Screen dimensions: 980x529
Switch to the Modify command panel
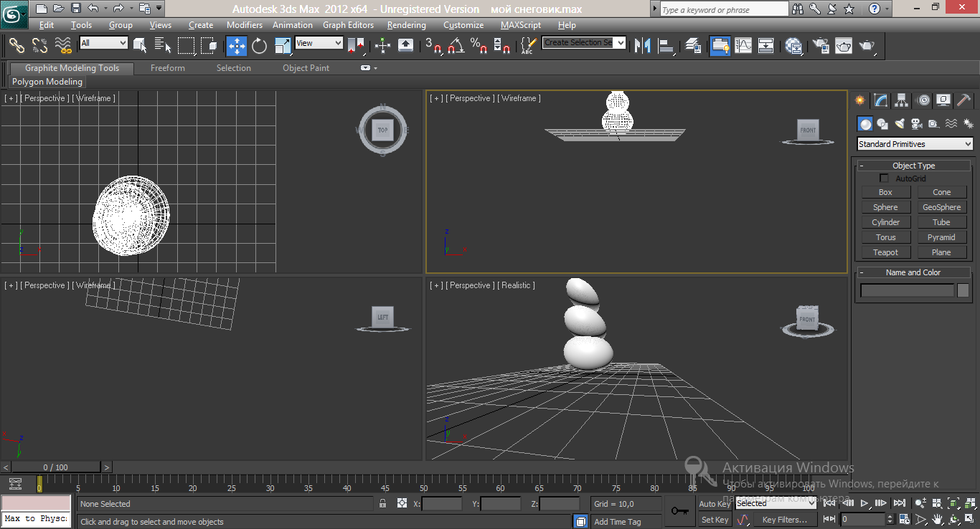881,100
